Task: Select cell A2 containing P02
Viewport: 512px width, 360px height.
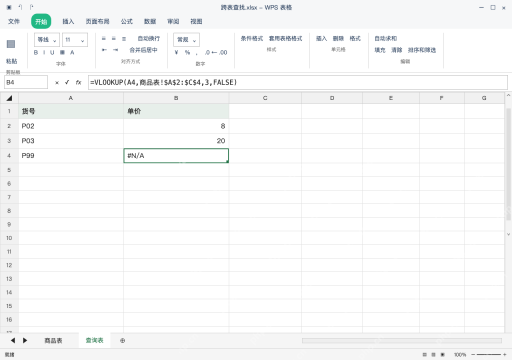Action: 71,126
